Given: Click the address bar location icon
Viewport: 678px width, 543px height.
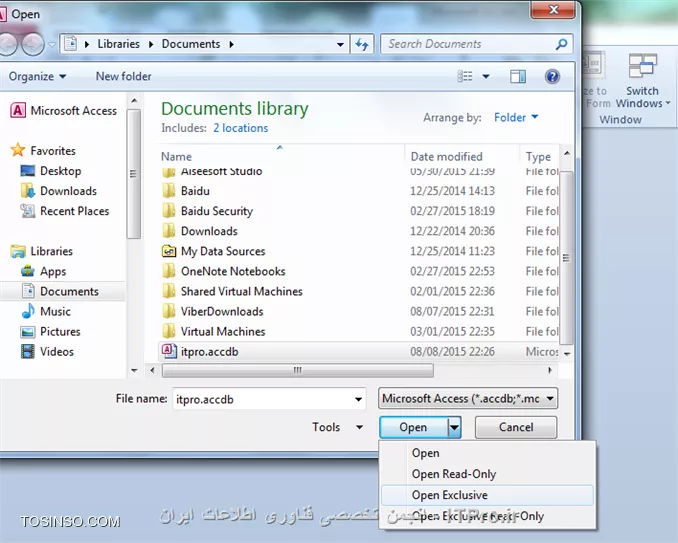Looking at the screenshot, I should [x=70, y=44].
